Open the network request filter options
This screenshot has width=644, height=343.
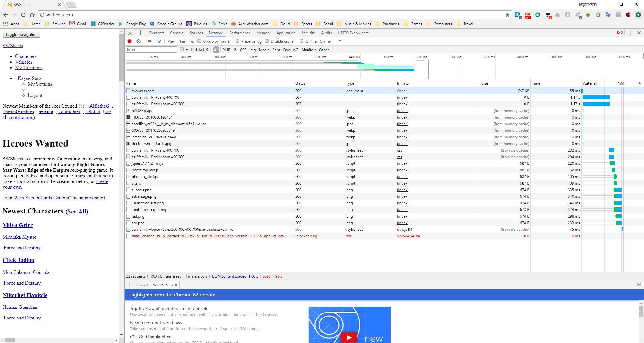point(159,41)
